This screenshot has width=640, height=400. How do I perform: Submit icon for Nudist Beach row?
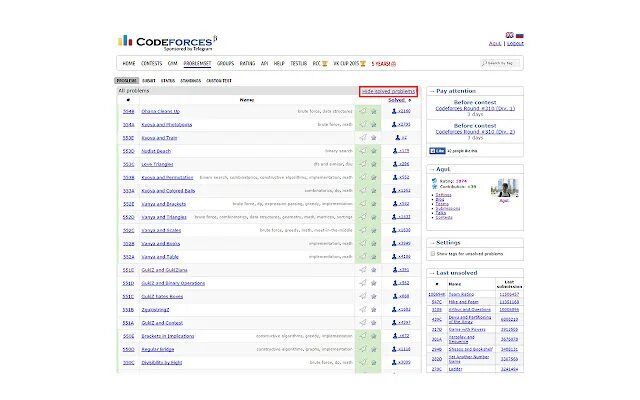(x=363, y=151)
